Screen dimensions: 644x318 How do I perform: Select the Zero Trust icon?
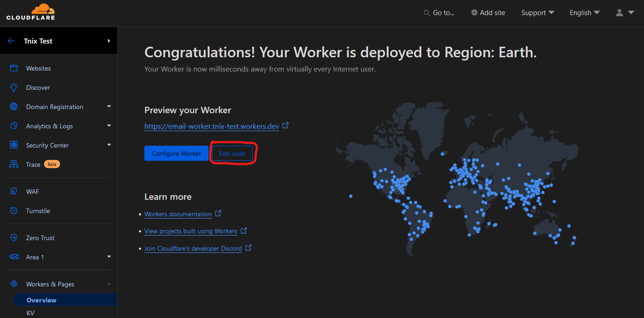click(13, 237)
